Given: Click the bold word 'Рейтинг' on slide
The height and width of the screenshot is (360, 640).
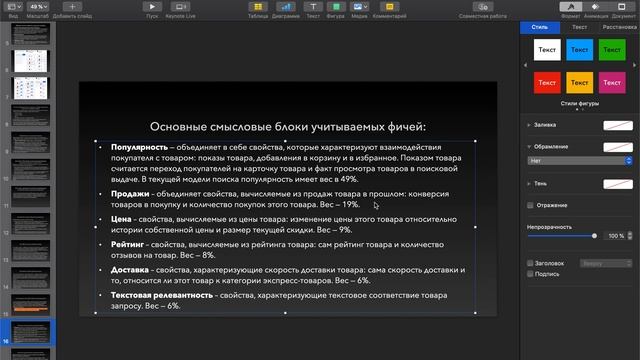Looking at the screenshot, I should click(x=127, y=244).
